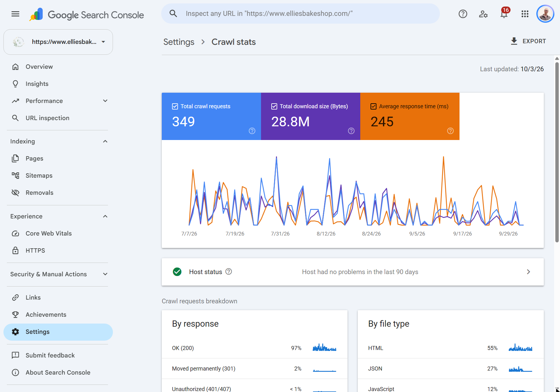This screenshot has height=392, width=560.
Task: Open the Moved permanently (301) row
Action: (x=254, y=369)
